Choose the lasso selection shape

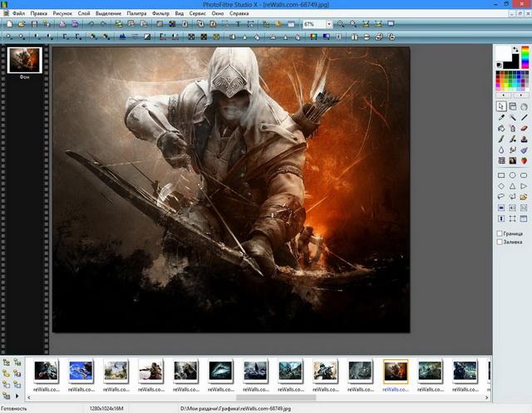(501, 197)
